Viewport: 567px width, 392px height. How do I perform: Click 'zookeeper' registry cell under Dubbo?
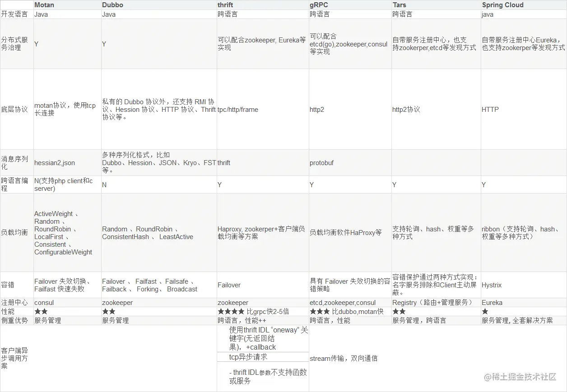coord(117,303)
